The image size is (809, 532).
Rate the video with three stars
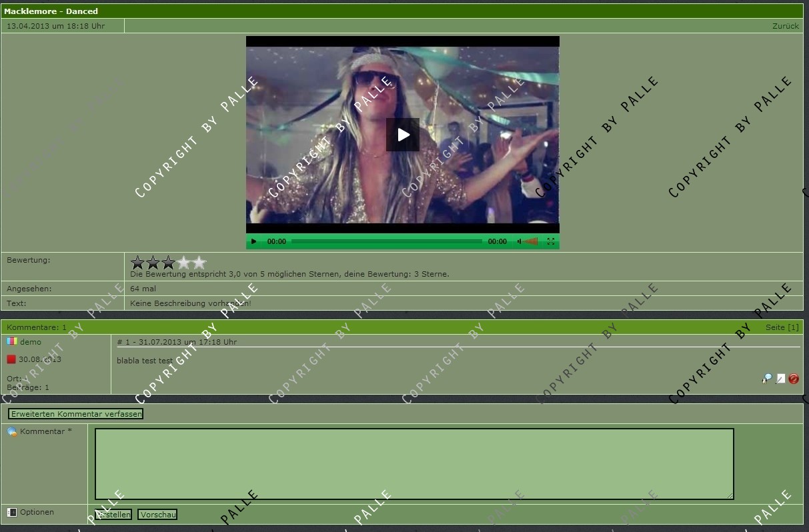tap(169, 263)
